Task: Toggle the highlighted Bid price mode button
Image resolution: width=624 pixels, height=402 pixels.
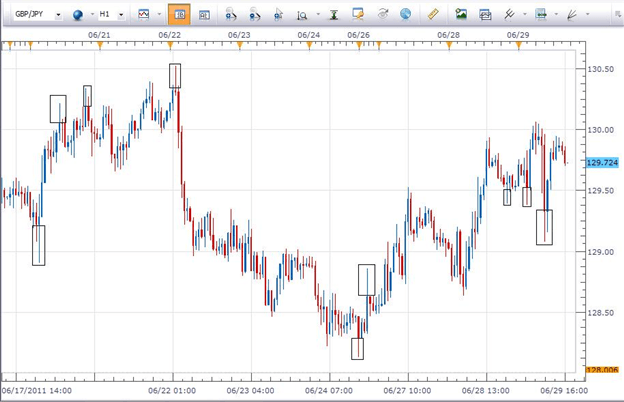Action: pyautogui.click(x=179, y=14)
